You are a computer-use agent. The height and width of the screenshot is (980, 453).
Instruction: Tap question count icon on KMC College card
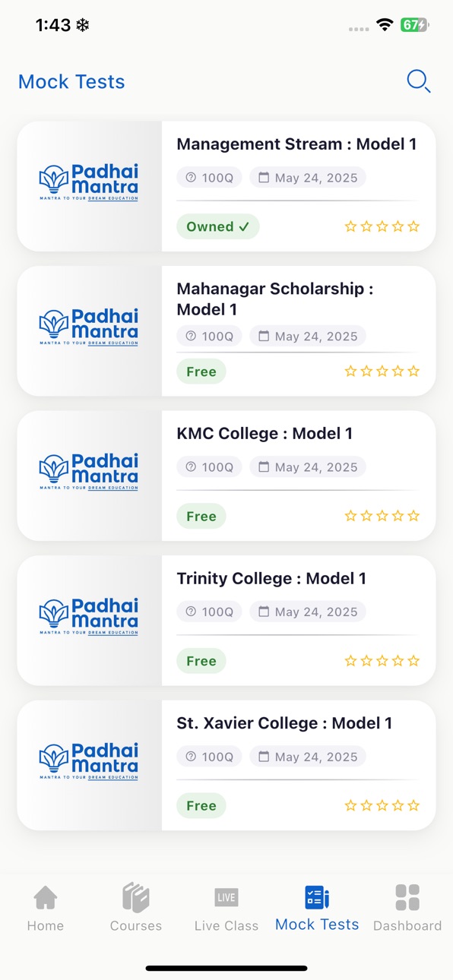click(191, 467)
